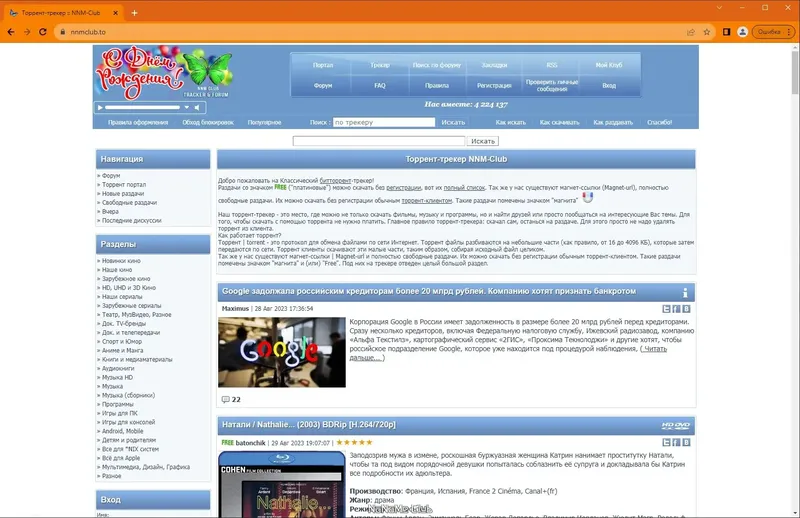Image resolution: width=800 pixels, height=518 pixels.
Task: Click the Ошибка button with menu dots
Action: [773, 32]
